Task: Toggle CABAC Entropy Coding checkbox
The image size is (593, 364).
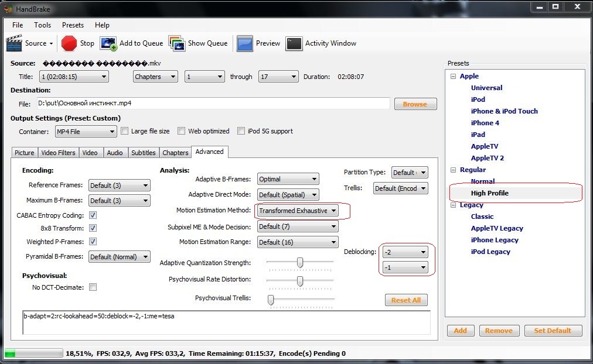Action: tap(93, 215)
